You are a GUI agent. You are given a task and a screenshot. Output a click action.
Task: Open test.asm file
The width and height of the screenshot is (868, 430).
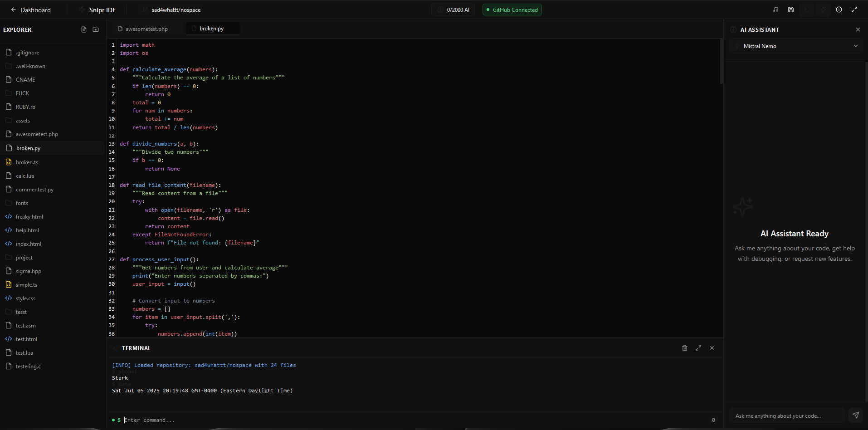[53, 326]
